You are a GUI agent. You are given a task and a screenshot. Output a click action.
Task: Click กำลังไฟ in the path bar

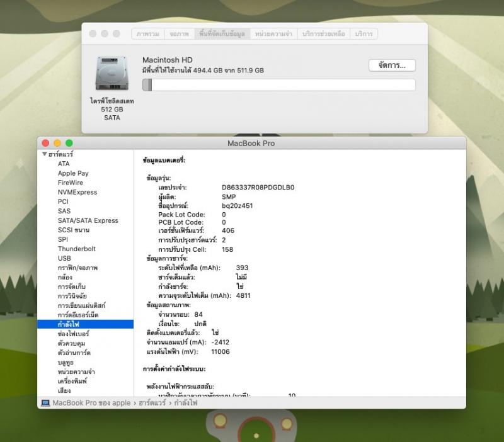click(x=186, y=403)
